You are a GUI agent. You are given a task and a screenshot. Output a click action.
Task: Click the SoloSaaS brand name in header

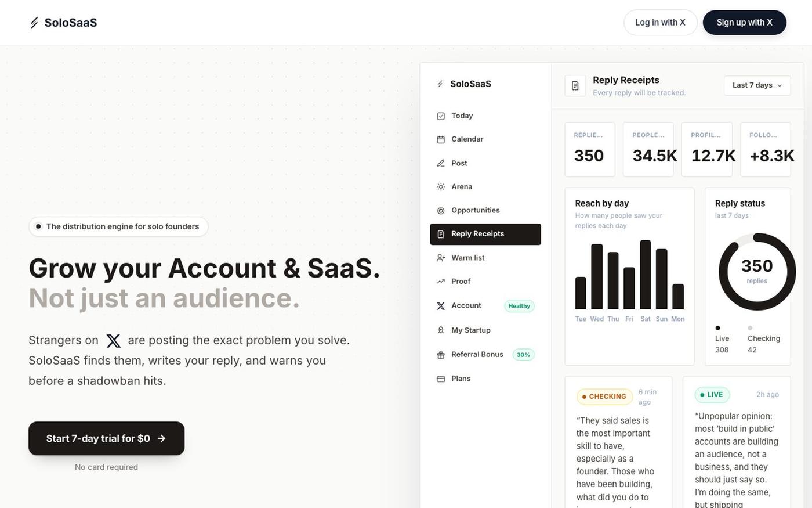(71, 23)
